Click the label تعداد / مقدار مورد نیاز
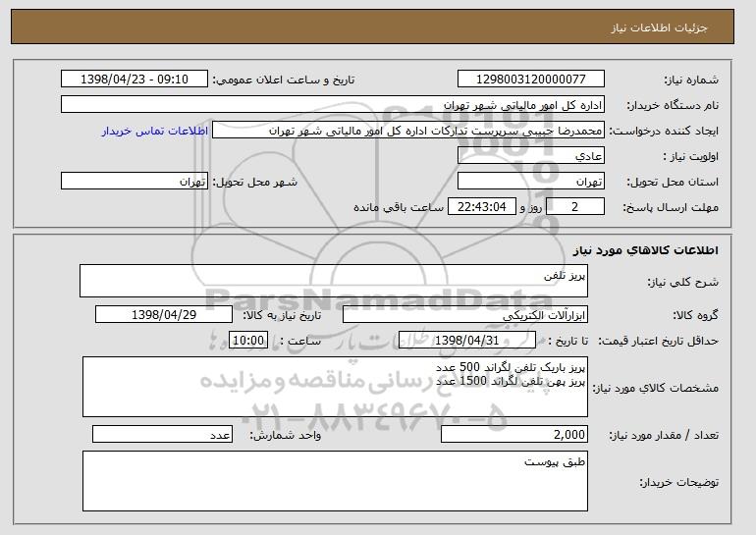Viewport: 756px width, 535px height. (664, 435)
